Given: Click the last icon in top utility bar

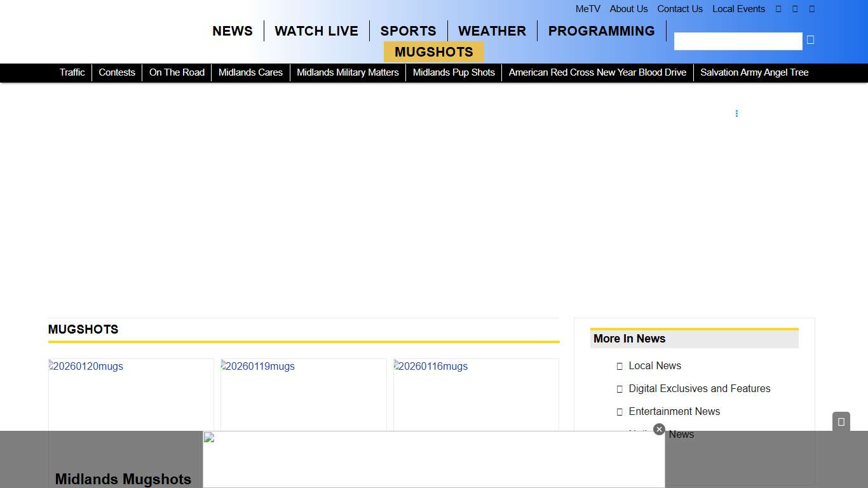Looking at the screenshot, I should pos(811,9).
